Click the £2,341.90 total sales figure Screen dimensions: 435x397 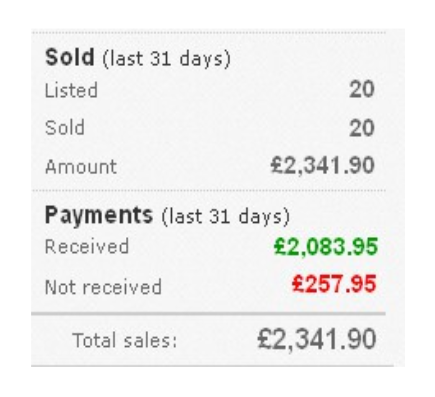tap(317, 339)
